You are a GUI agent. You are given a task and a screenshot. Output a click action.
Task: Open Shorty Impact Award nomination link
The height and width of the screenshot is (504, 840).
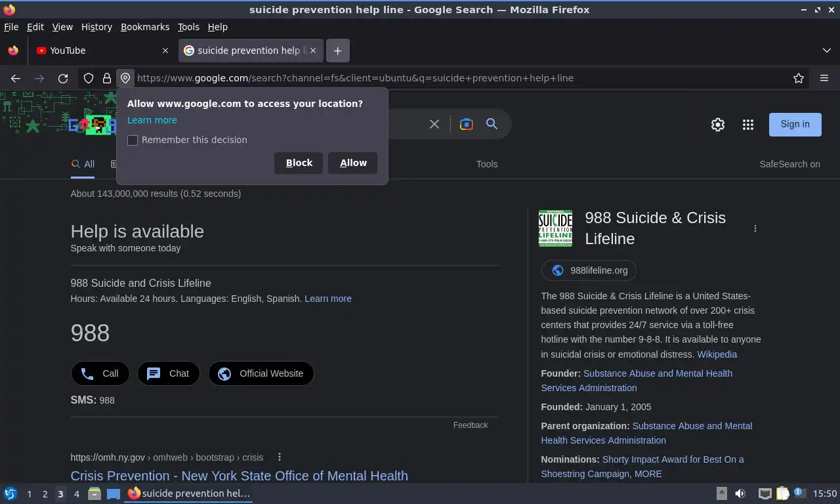642,467
